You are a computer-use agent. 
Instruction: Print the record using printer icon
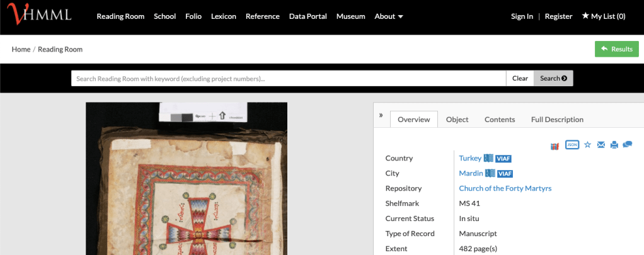pos(614,145)
